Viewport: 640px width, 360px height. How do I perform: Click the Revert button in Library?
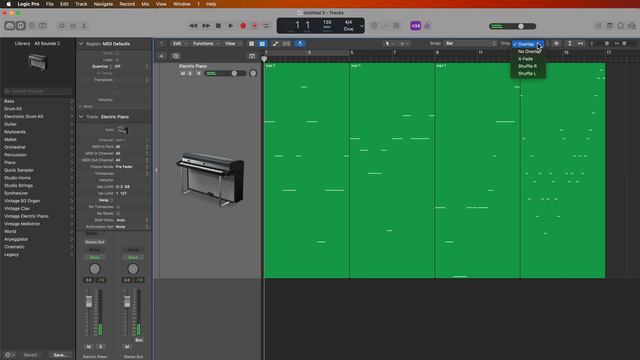point(31,355)
